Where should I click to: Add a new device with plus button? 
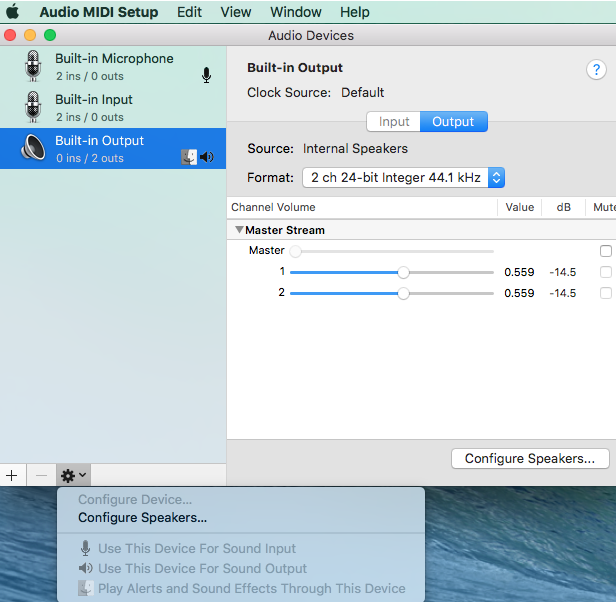click(12, 475)
